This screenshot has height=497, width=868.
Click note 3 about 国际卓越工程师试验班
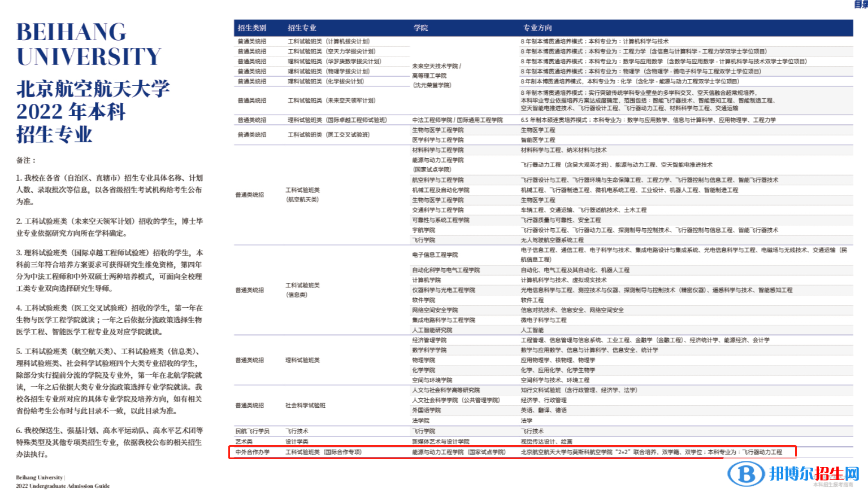click(109, 271)
